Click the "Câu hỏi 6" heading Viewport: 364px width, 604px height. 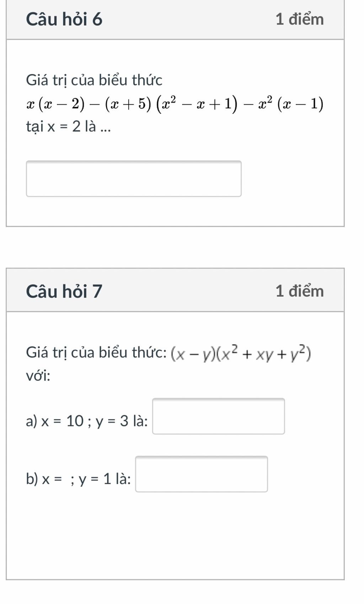point(64,19)
